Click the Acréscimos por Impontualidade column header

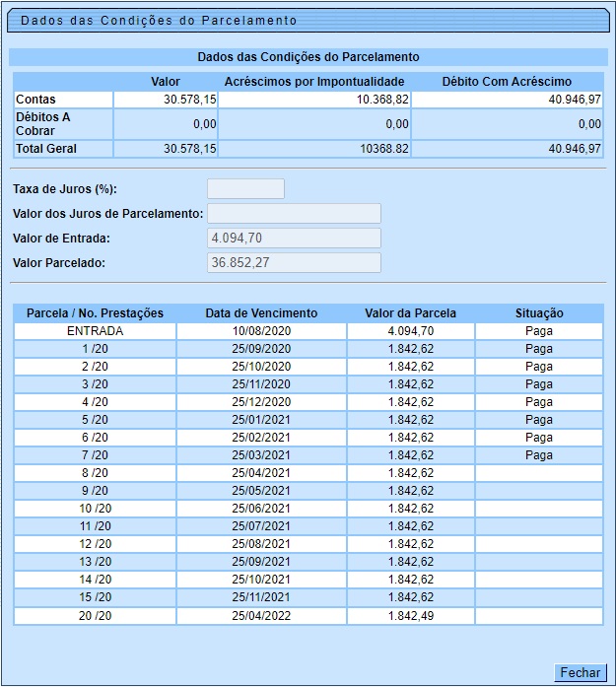[x=314, y=82]
